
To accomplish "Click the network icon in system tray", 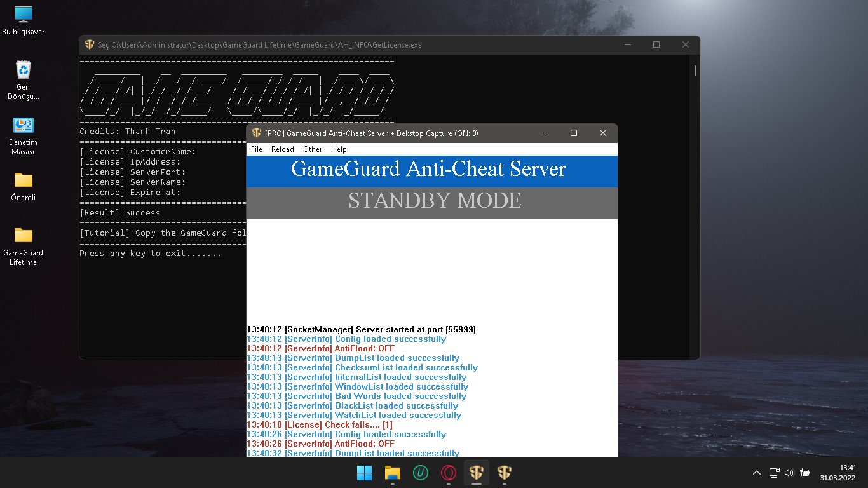I will pos(774,473).
